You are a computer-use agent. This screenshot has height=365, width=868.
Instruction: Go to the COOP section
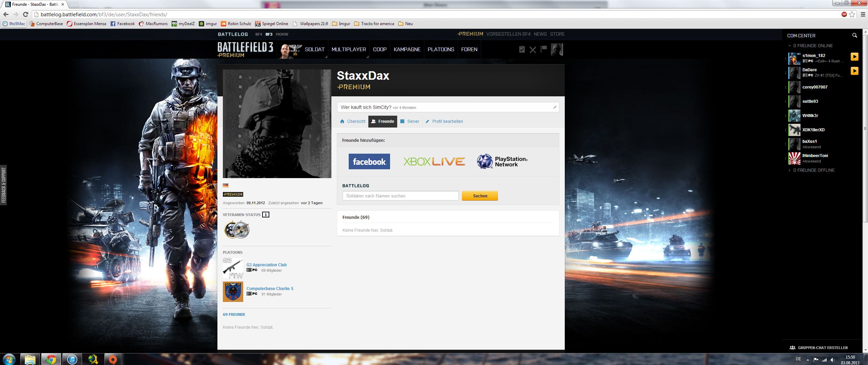click(x=380, y=50)
